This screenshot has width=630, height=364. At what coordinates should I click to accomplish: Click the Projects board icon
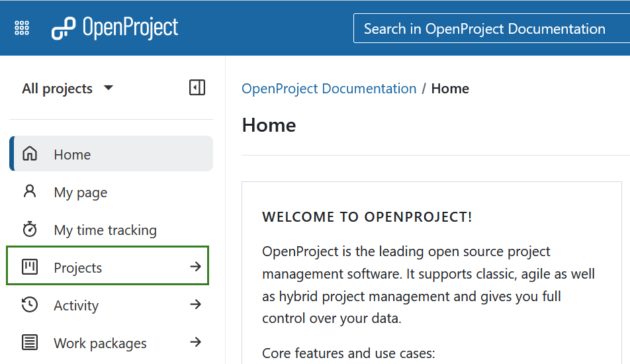[x=30, y=267]
